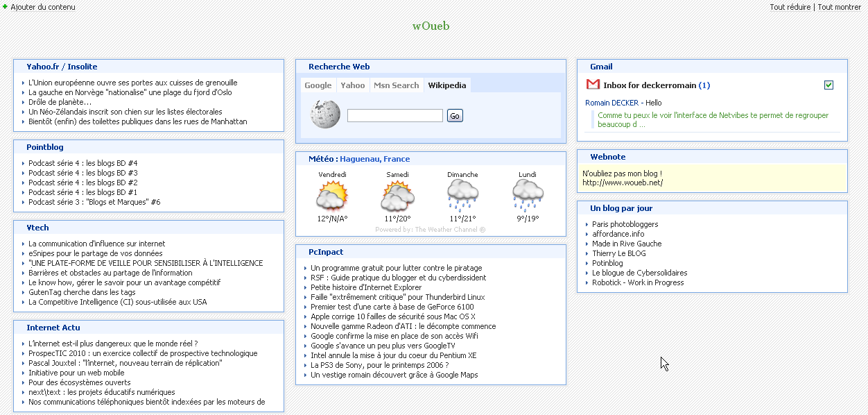Image resolution: width=868 pixels, height=415 pixels.
Task: Click the Go search button
Action: tap(455, 116)
